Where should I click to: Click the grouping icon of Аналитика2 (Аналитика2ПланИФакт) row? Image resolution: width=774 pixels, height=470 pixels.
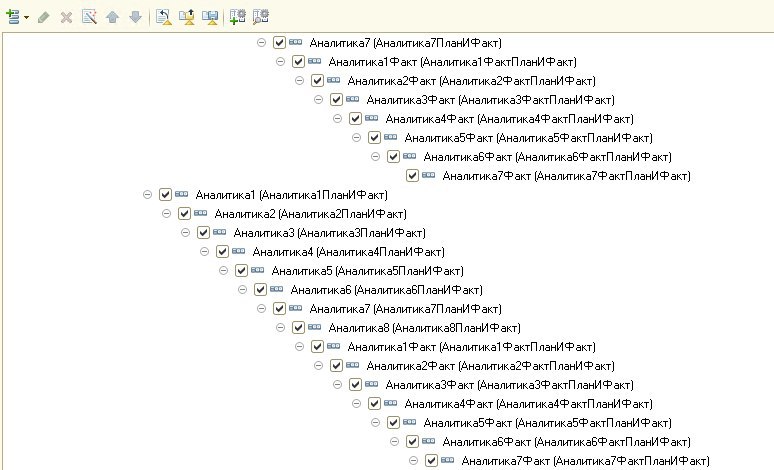click(200, 213)
